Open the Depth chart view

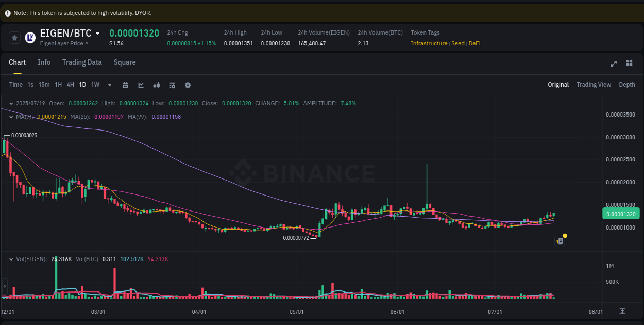[x=626, y=84]
